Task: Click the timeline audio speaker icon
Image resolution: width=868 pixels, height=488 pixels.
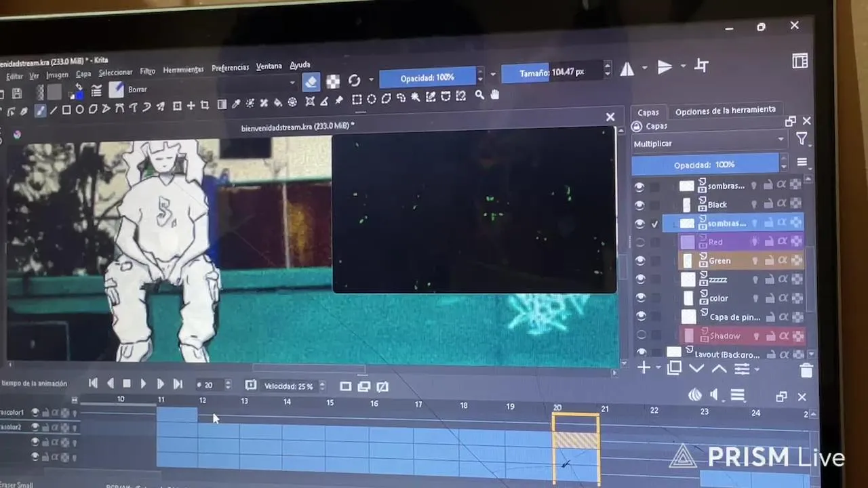Action: click(x=715, y=395)
